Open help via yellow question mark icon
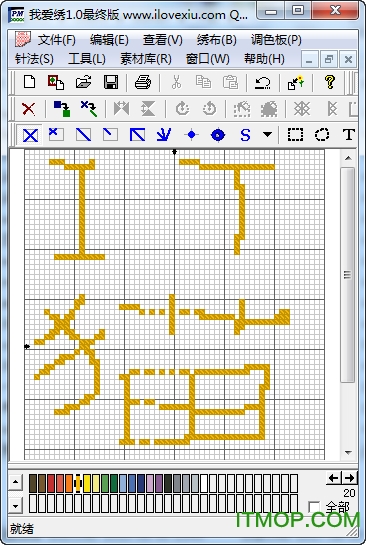This screenshot has height=545, width=366. 330,82
